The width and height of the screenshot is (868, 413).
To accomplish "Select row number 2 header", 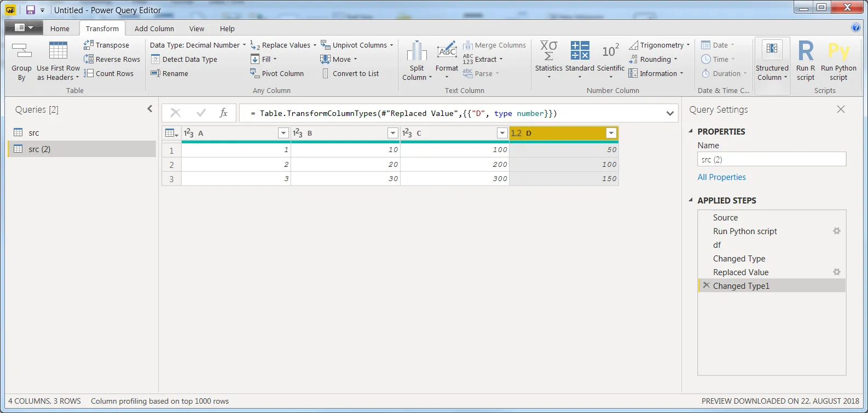I will click(x=171, y=164).
